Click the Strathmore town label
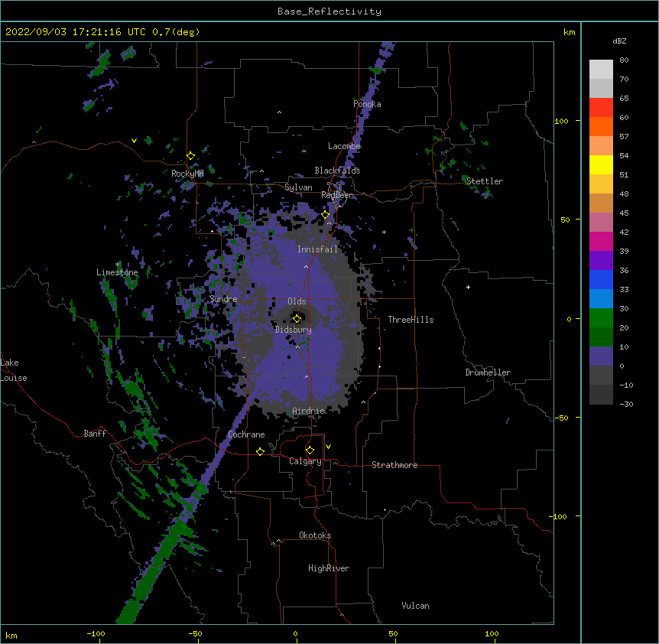The height and width of the screenshot is (644, 659). point(394,465)
